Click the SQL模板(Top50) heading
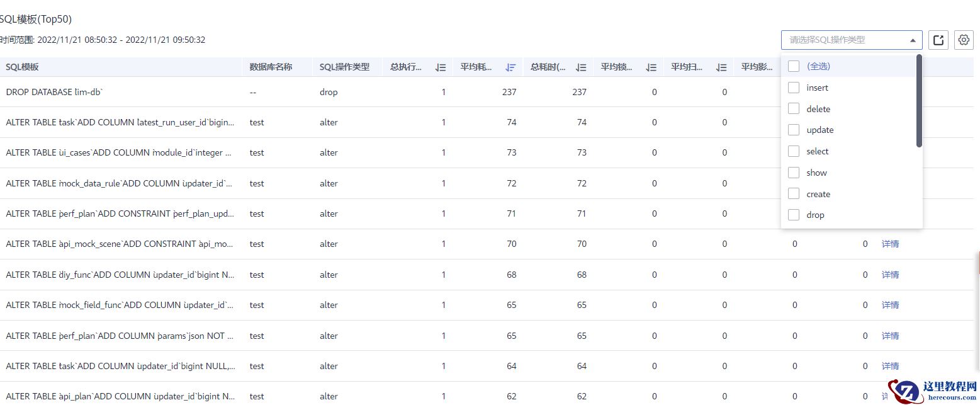 (x=36, y=20)
